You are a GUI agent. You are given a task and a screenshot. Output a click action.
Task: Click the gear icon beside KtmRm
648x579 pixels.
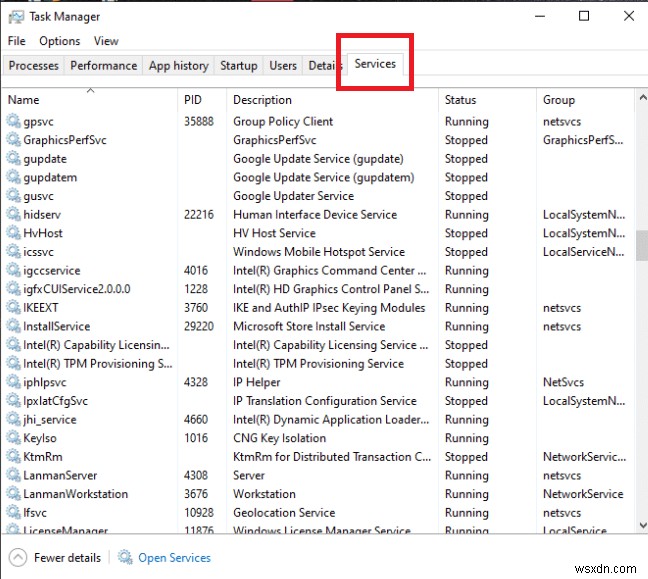coord(13,457)
